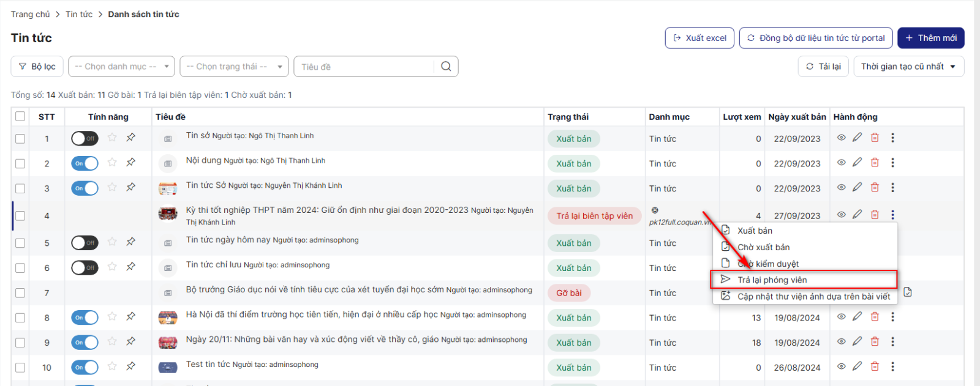980x386 pixels.
Task: View news item 9 with the eye icon
Action: point(842,342)
